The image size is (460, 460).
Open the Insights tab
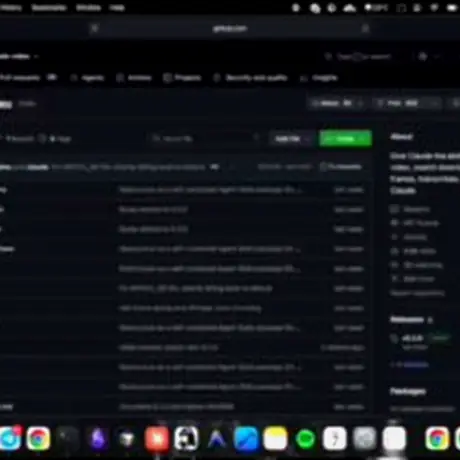point(319,78)
